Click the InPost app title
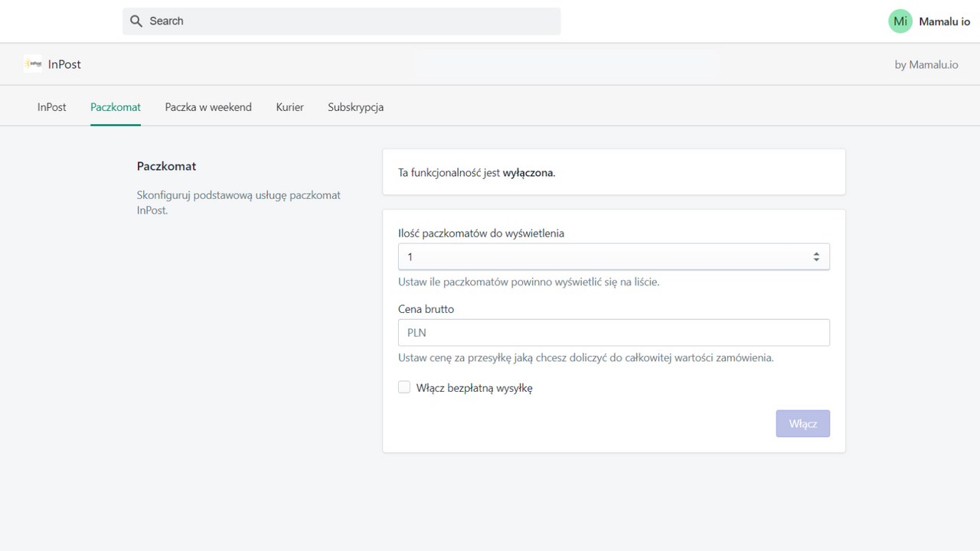Viewport: 980px width, 551px height. [x=64, y=64]
